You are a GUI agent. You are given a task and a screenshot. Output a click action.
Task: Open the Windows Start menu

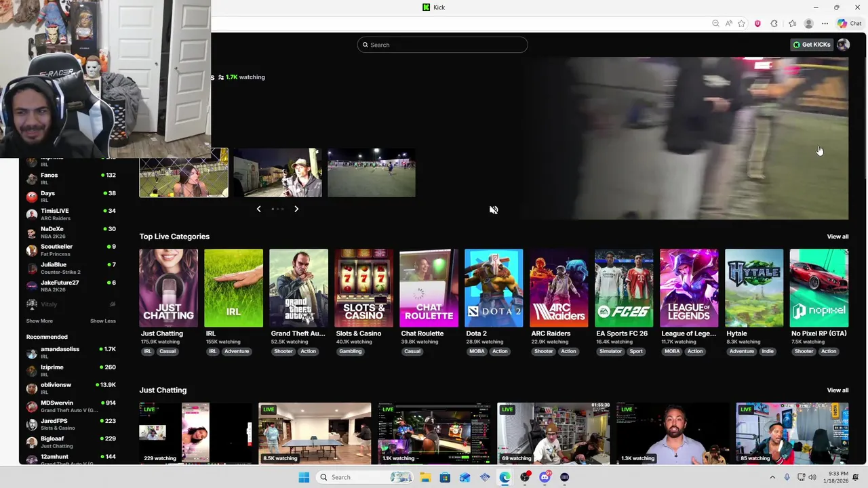point(304,477)
